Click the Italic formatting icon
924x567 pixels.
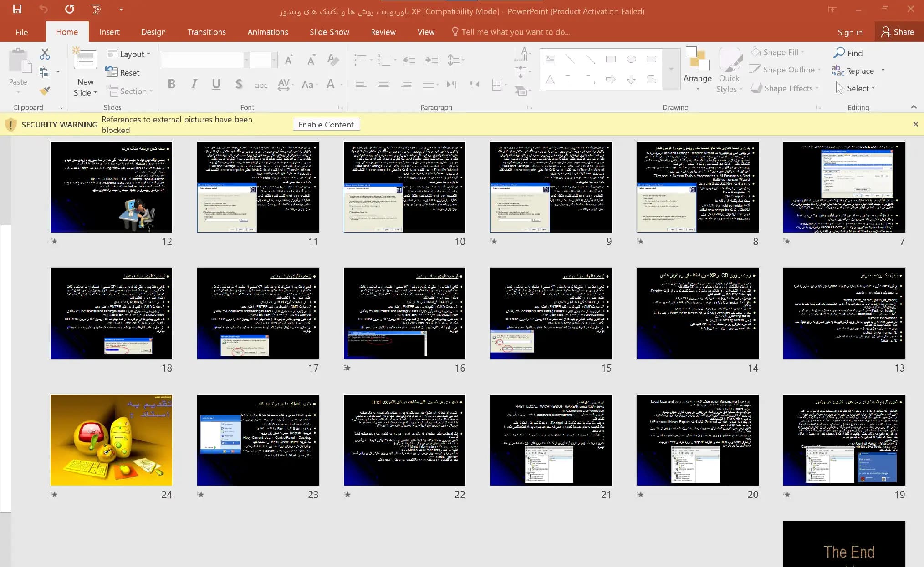coord(194,84)
